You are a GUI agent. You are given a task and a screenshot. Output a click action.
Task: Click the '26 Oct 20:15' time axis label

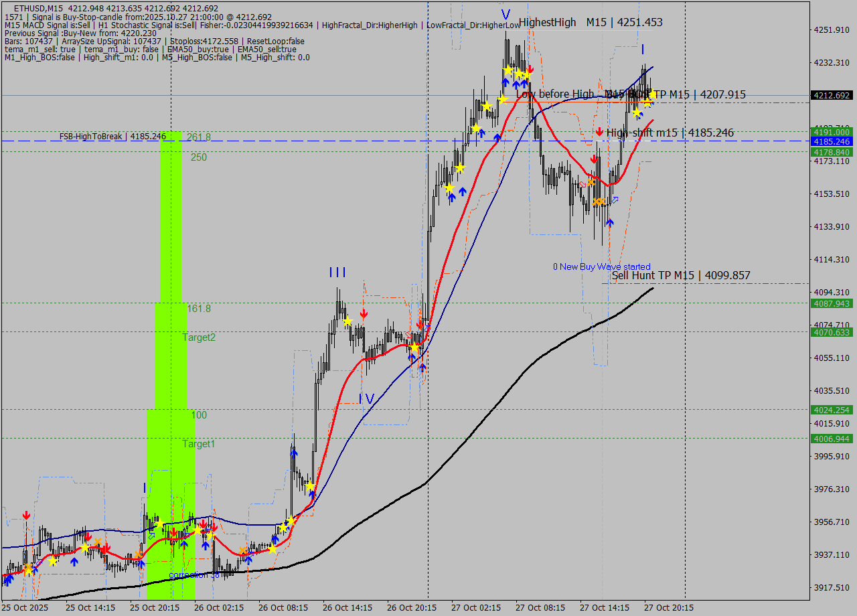pos(412,608)
